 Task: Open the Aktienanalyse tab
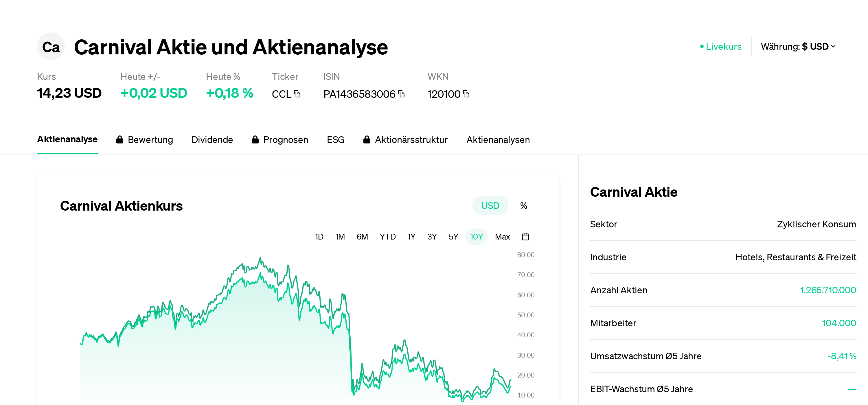(x=67, y=139)
